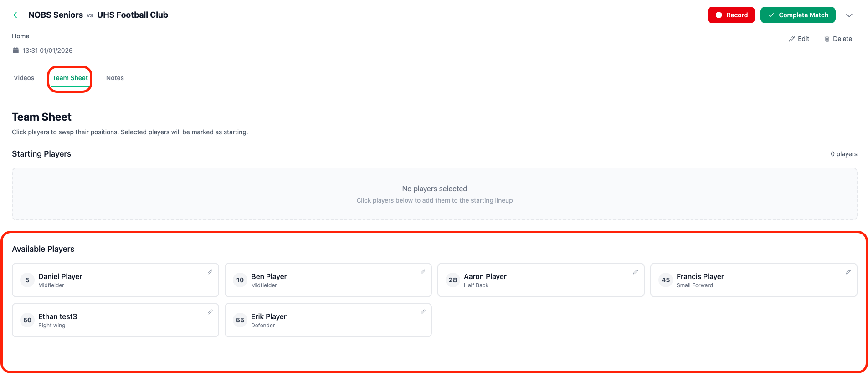Choose Aaron Player half back card
Image resolution: width=868 pixels, height=377 pixels.
540,280
